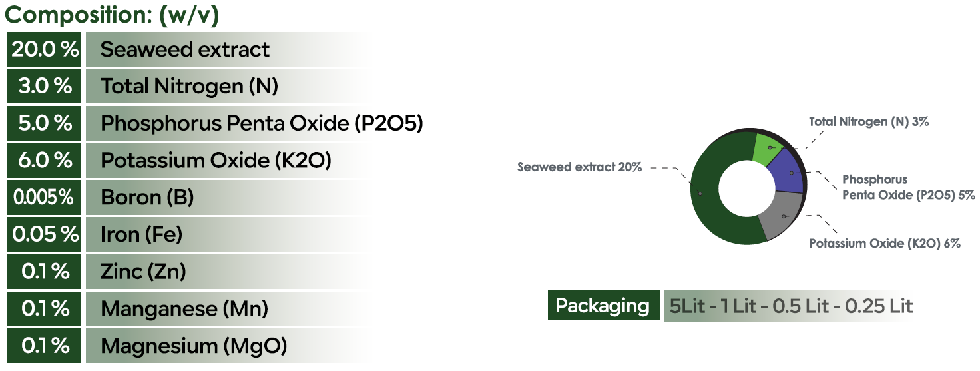The image size is (980, 371).
Task: Select Phosphorus Penta Oxide (P2O5) row
Action: click(262, 123)
